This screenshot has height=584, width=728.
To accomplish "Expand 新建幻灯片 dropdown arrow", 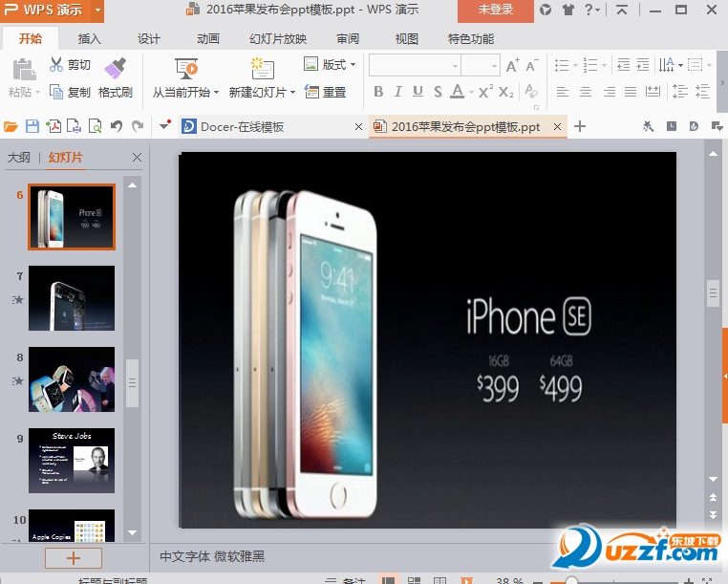I will tap(293, 92).
